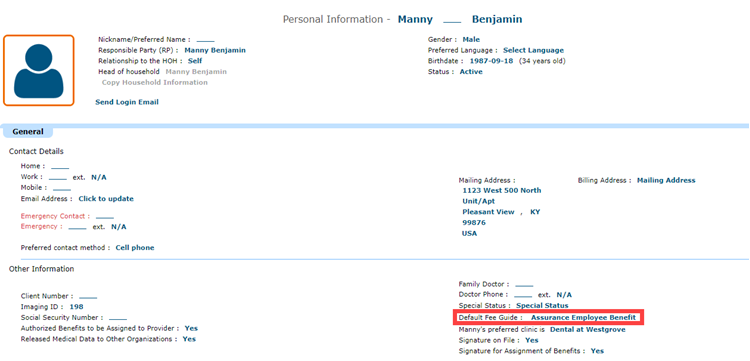Click the blank Emergency Contact name field
Viewport: 750px width, 361px height.
[x=105, y=216]
